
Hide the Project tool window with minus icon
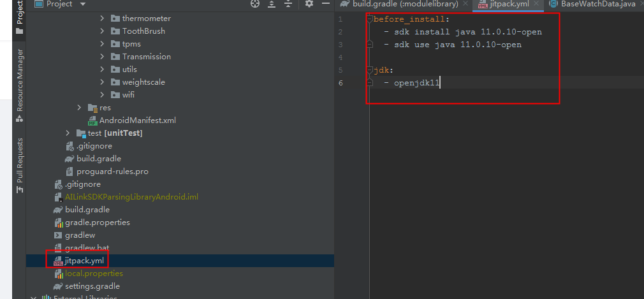[325, 4]
